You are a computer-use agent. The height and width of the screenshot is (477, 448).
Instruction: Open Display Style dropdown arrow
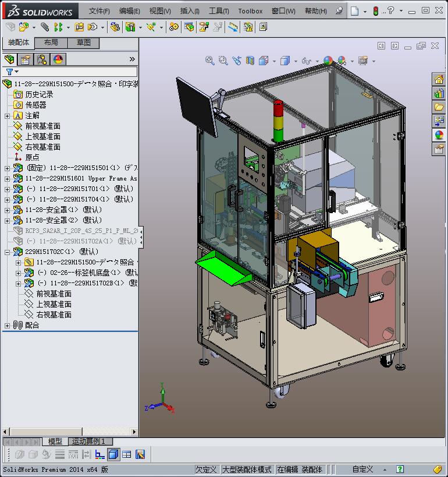coord(296,61)
